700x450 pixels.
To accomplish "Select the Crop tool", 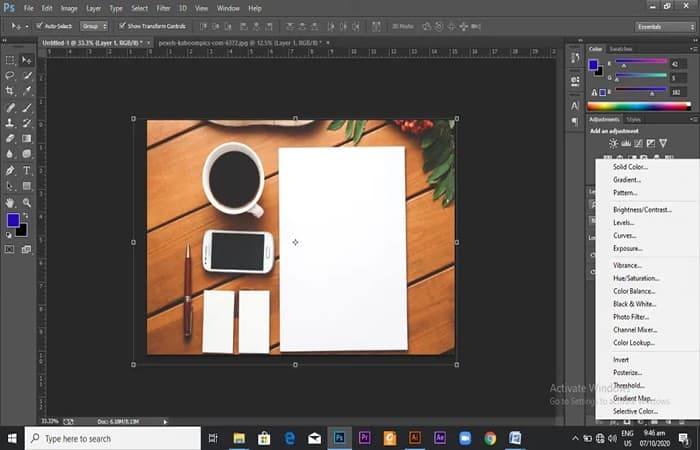I will coord(9,91).
